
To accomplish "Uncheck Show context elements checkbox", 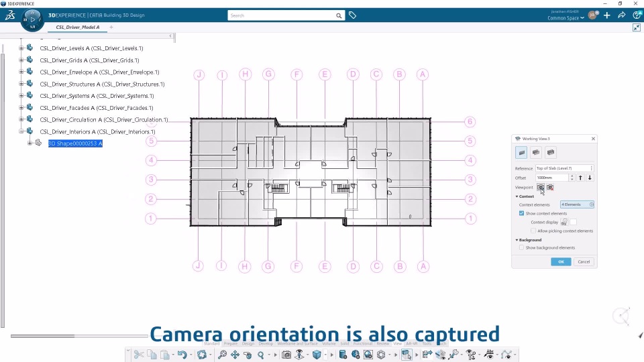I will click(521, 213).
